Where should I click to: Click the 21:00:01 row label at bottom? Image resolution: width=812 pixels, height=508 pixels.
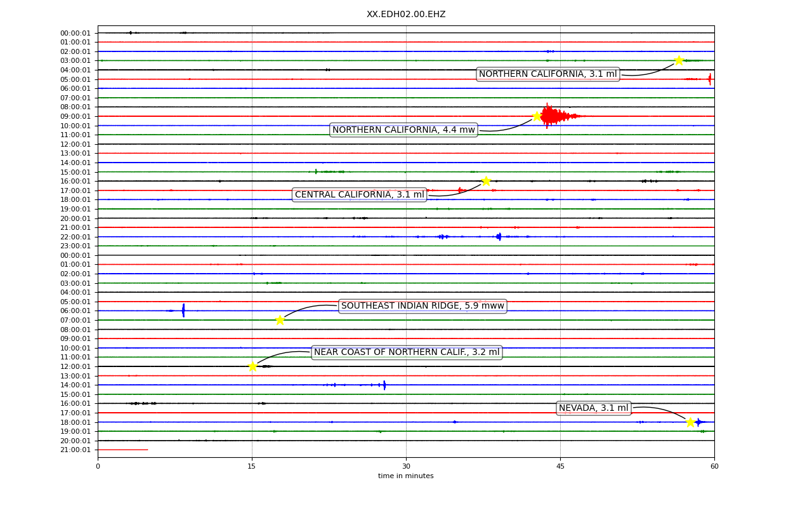pos(76,450)
